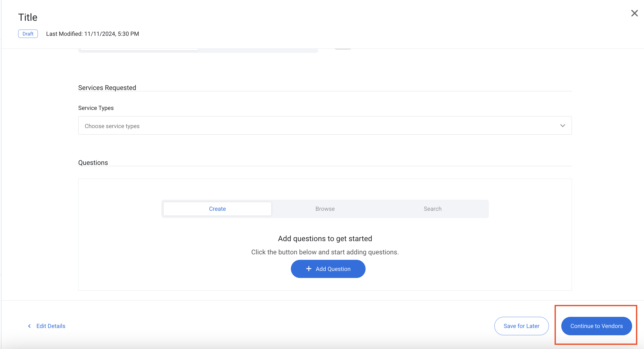Click the Services Requested section heading

107,88
